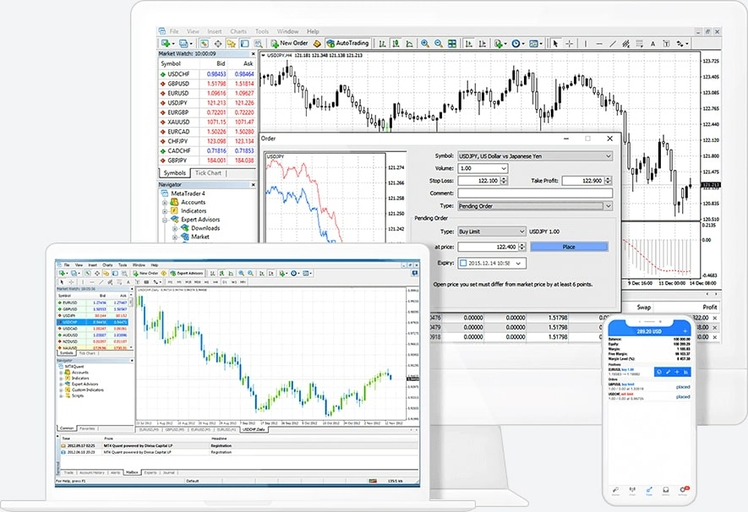Viewport: 748px width, 512px height.
Task: Open File menu on the monitor
Action: coord(174,31)
